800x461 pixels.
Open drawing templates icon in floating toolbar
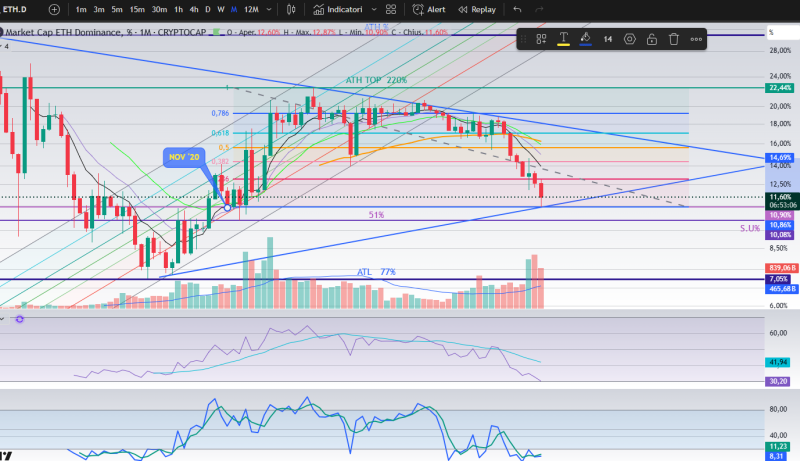[x=541, y=39]
